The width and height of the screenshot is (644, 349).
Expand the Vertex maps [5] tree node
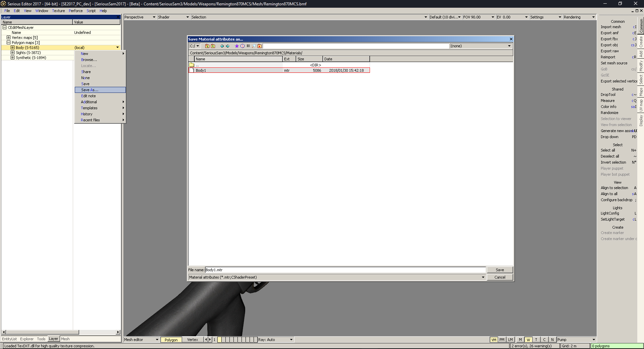(x=9, y=38)
